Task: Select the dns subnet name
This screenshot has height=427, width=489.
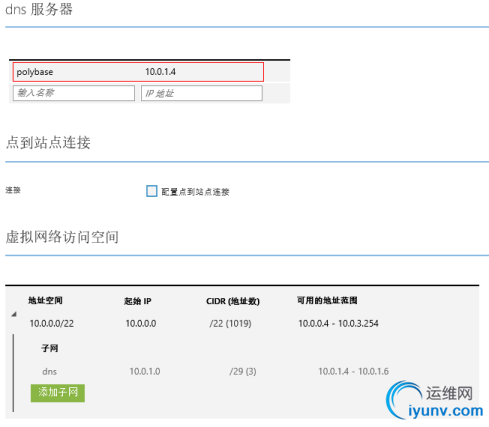Action: [x=49, y=371]
